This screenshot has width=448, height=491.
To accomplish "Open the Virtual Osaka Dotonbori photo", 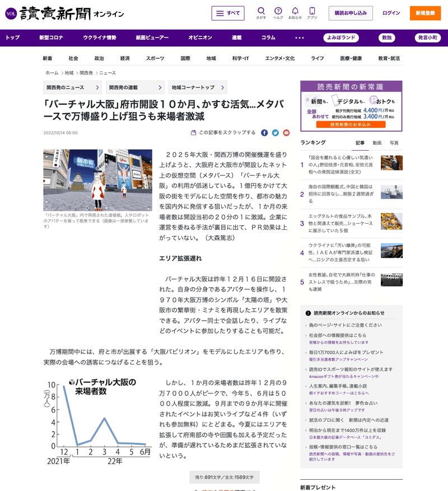I will click(x=97, y=180).
